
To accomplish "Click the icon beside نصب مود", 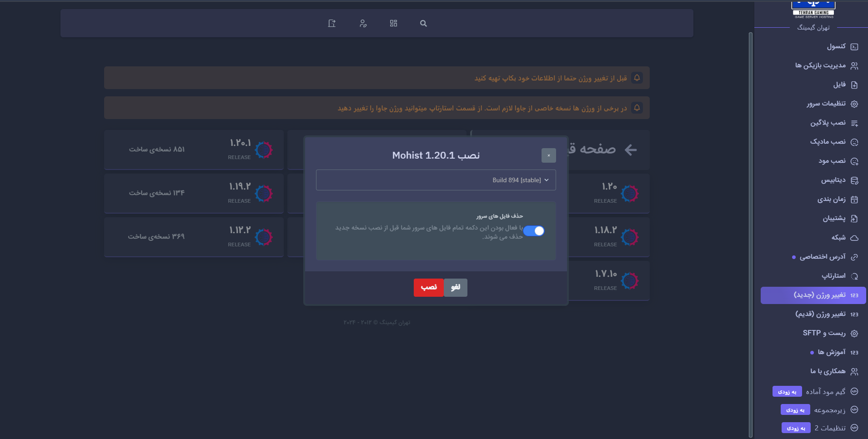I will pyautogui.click(x=854, y=161).
